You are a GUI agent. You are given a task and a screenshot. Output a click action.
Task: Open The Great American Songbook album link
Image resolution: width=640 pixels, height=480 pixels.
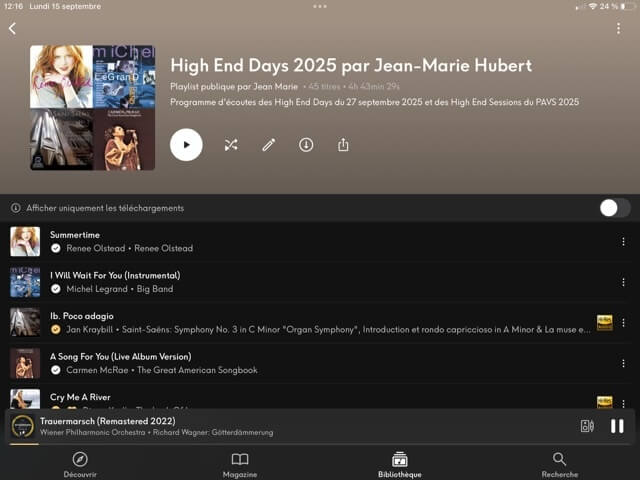197,370
